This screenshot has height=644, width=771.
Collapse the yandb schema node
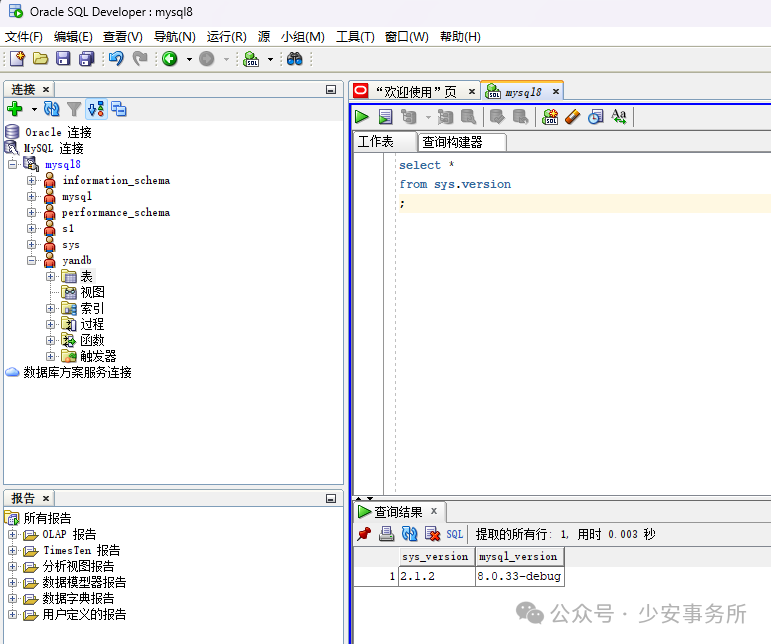[x=31, y=261]
